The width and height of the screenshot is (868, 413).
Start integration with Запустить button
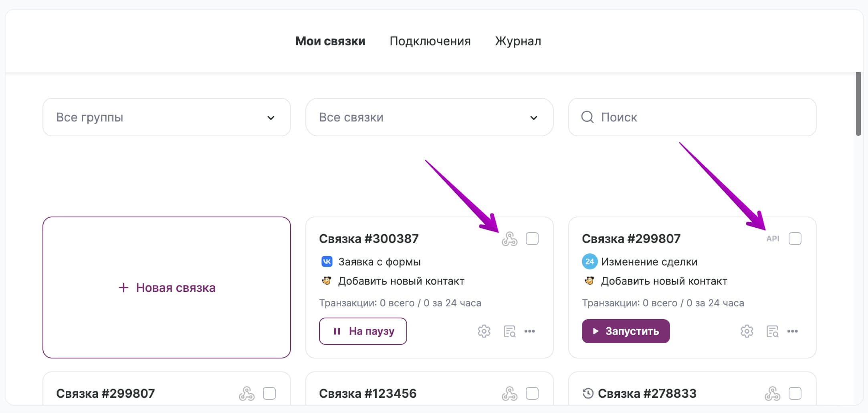pyautogui.click(x=626, y=331)
